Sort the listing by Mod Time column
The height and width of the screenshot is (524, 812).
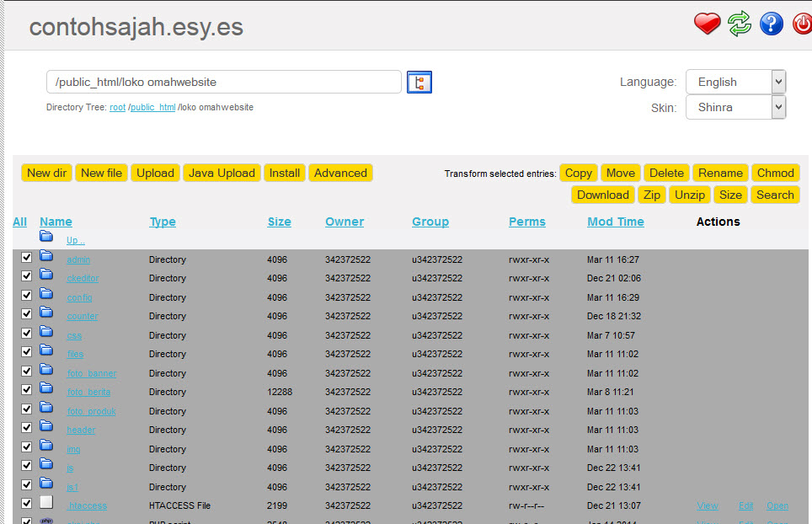tap(615, 222)
